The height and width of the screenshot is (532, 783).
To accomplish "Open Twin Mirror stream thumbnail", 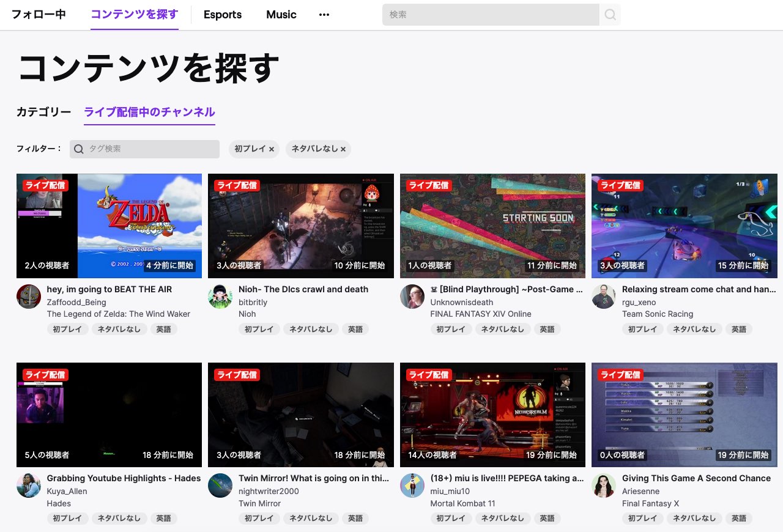I will 301,415.
